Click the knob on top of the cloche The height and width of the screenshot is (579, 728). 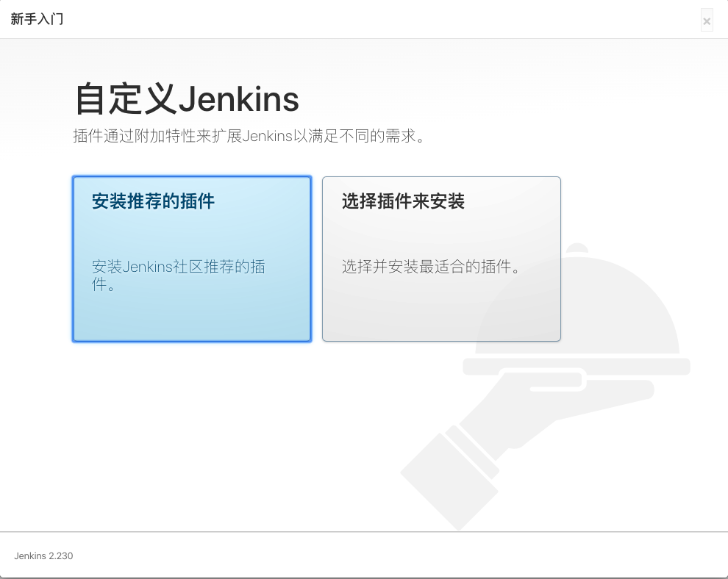pyautogui.click(x=577, y=248)
